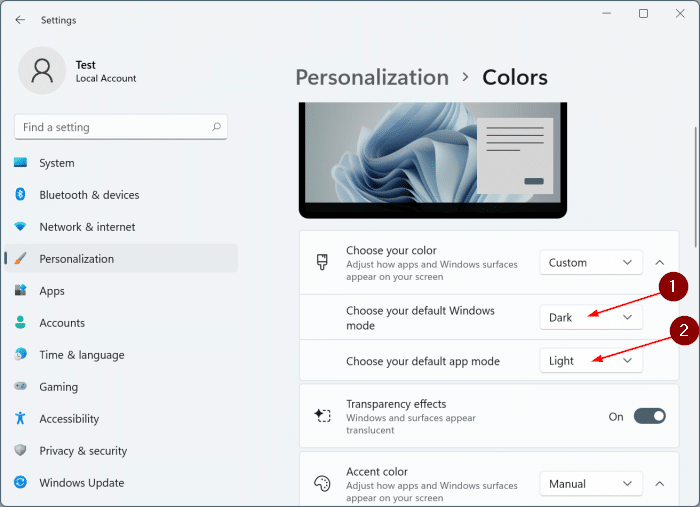Click the Accessibility figure icon
Viewport: 700px width, 507px height.
pyautogui.click(x=20, y=418)
